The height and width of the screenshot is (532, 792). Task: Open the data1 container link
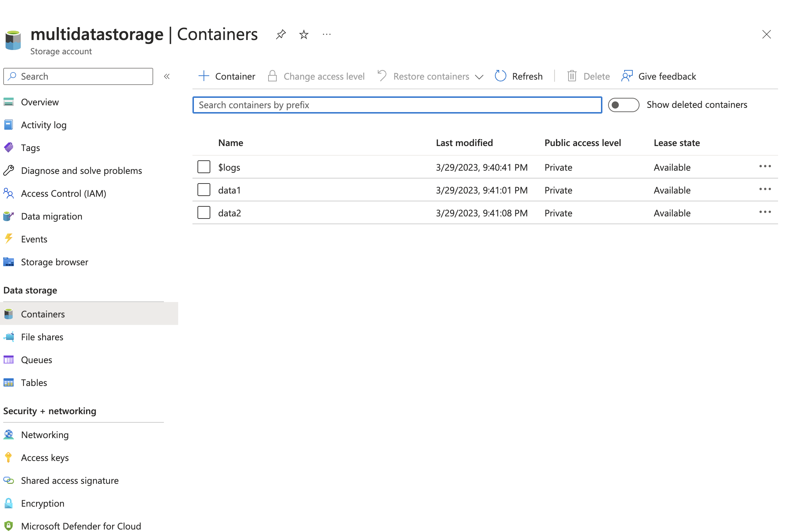click(230, 190)
